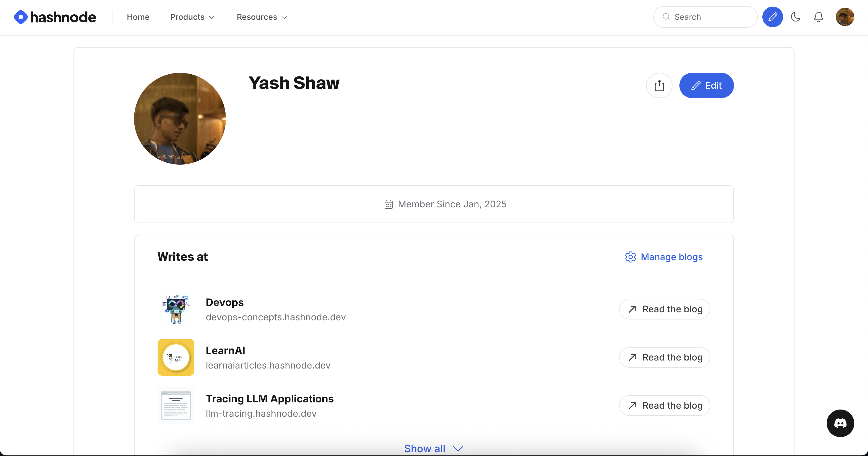The height and width of the screenshot is (456, 868).
Task: Click Read the blog for Devops
Action: [664, 309]
